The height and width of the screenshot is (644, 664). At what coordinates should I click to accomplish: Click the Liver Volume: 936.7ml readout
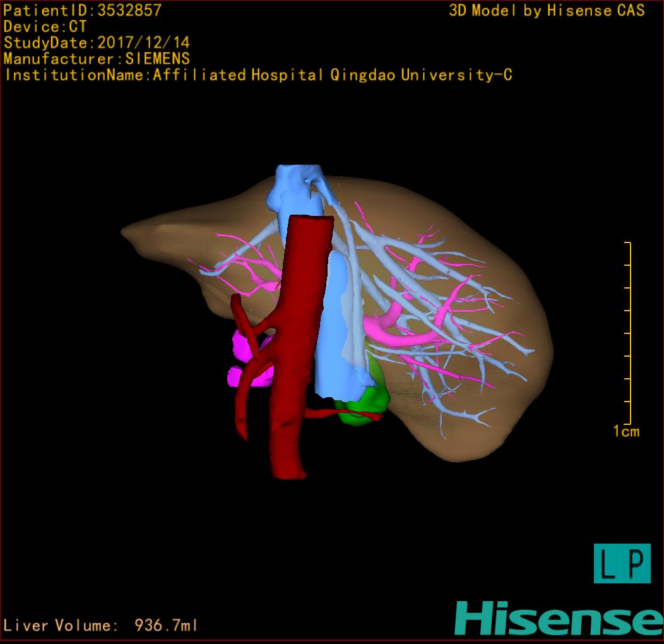tap(100, 625)
